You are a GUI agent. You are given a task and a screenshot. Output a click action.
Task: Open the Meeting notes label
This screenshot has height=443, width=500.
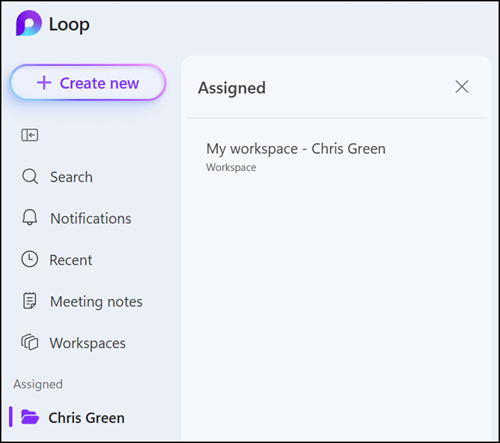96,302
